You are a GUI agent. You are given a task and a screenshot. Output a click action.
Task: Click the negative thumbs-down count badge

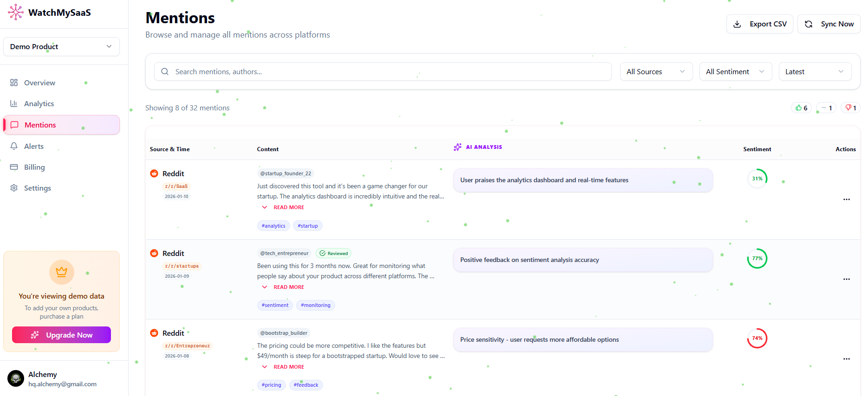pos(850,108)
